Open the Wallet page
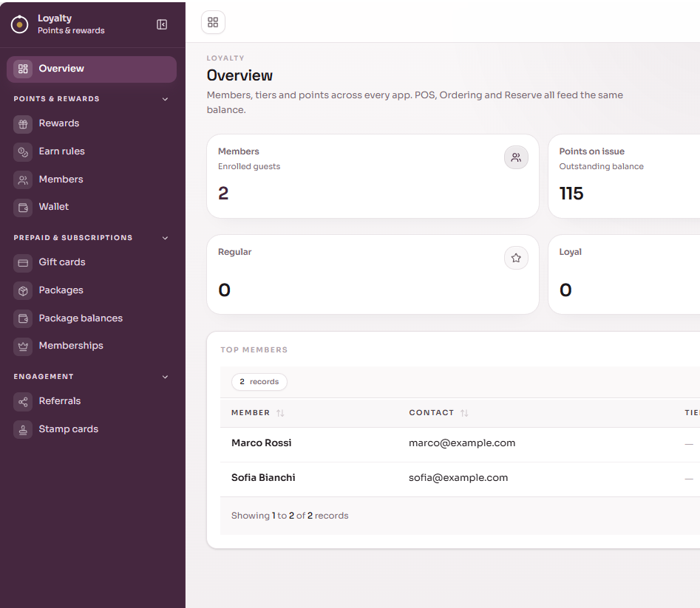700x608 pixels. click(92, 208)
